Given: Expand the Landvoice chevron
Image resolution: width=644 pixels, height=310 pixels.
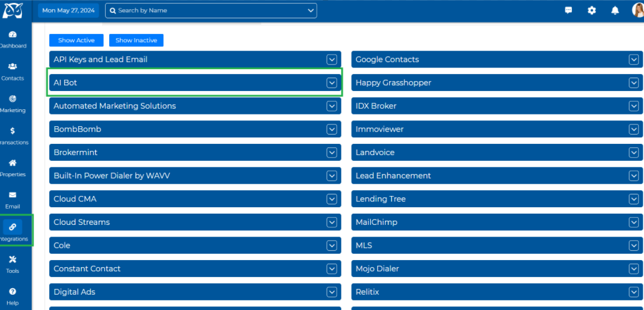Looking at the screenshot, I should tap(633, 152).
